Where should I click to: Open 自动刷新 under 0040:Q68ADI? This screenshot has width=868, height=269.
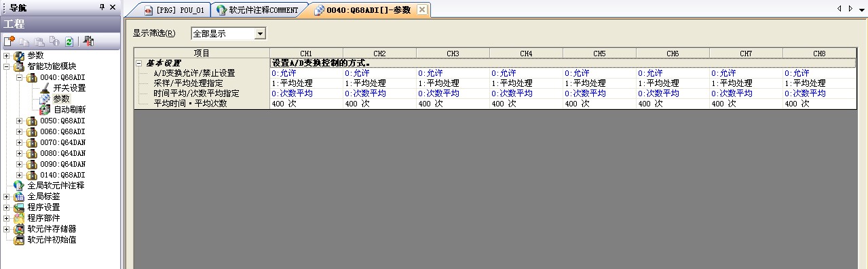pyautogui.click(x=69, y=110)
